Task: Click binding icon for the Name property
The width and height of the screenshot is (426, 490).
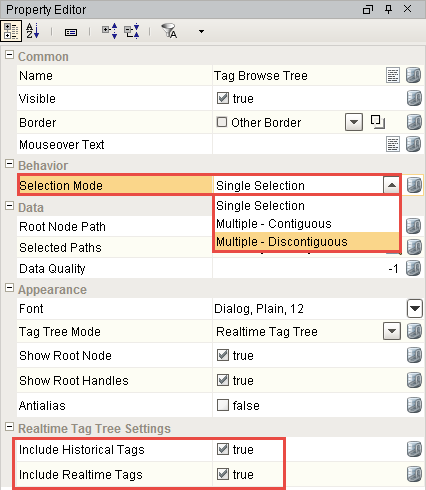Action: click(x=413, y=75)
